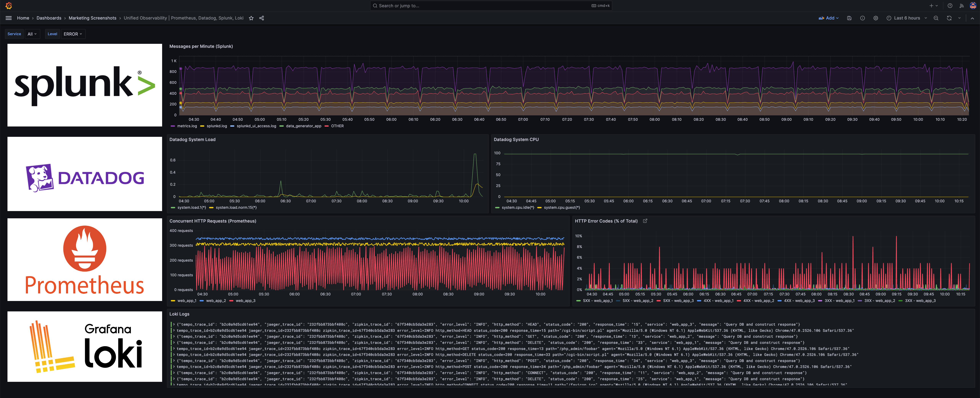The width and height of the screenshot is (980, 398).
Task: Share the dashboard via the share icon
Action: tap(262, 18)
